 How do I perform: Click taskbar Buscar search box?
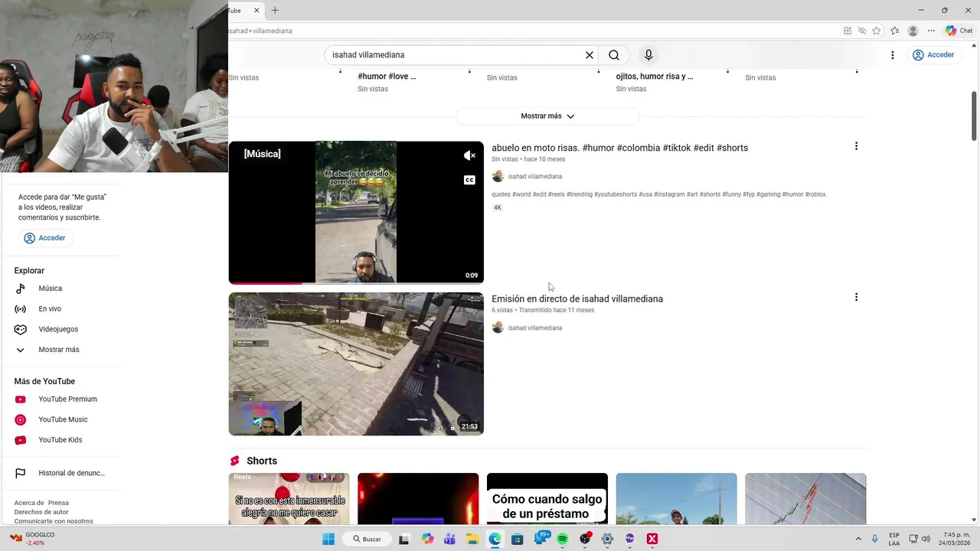tap(367, 539)
